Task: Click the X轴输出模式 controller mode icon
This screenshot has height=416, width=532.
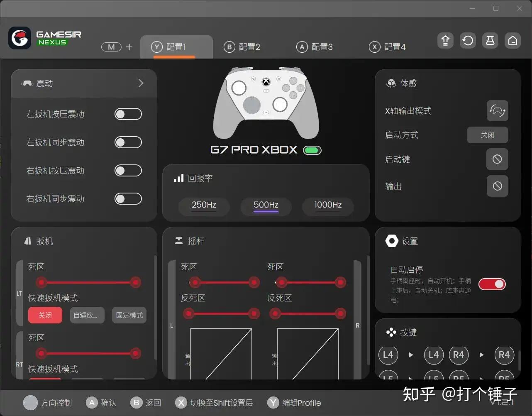Action: click(497, 111)
